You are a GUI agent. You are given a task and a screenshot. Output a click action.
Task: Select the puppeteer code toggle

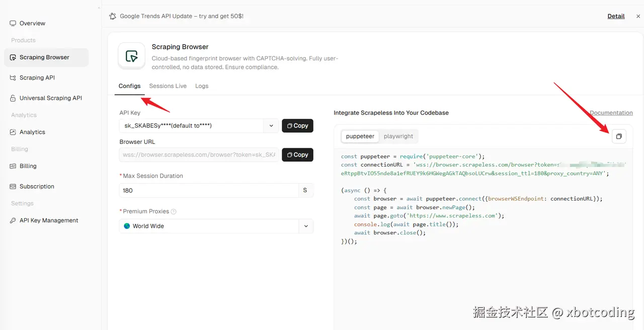360,136
